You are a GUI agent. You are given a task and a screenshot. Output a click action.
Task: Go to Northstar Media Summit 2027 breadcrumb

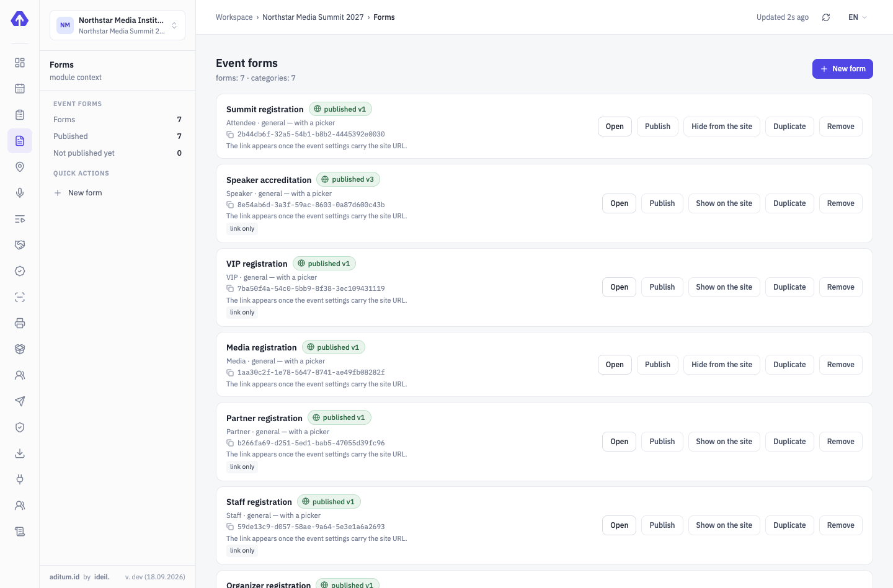(x=313, y=17)
